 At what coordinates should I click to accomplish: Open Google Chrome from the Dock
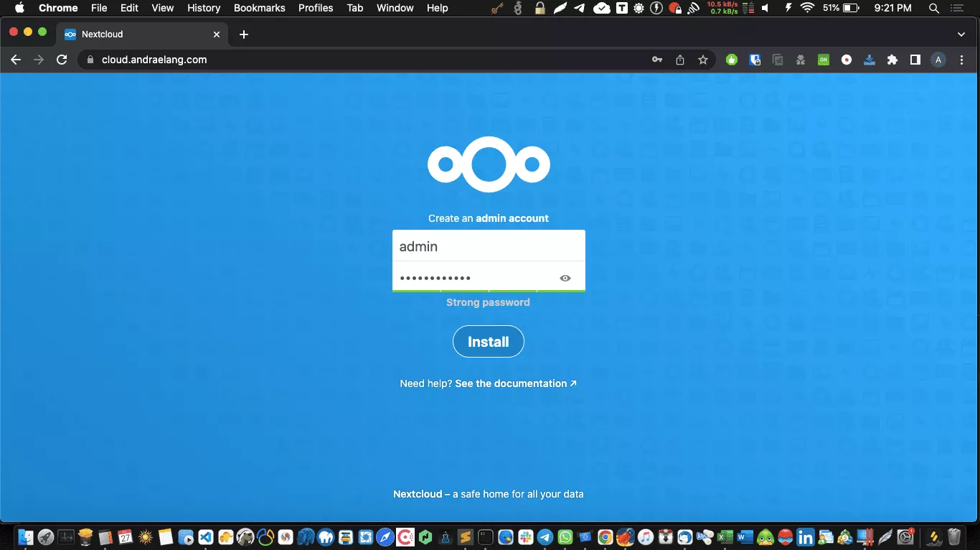pos(606,536)
